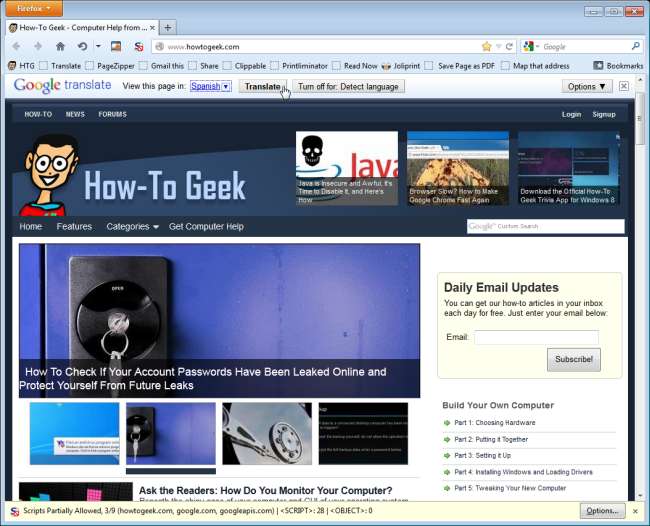
Task: Click the bookmark star in address bar
Action: tap(486, 46)
